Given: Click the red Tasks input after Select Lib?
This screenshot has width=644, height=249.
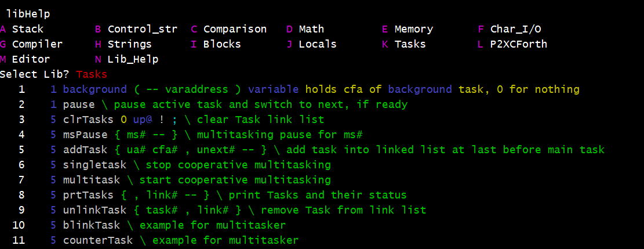Looking at the screenshot, I should point(92,74).
